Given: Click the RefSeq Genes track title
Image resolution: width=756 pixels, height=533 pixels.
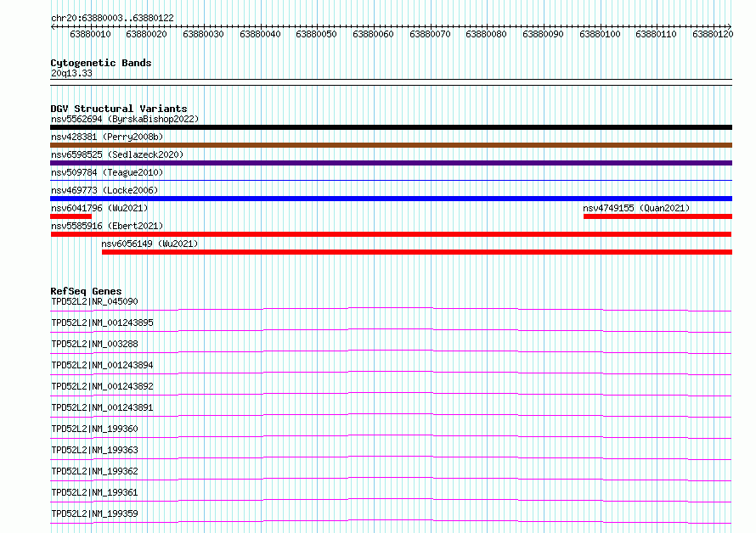Looking at the screenshot, I should (x=86, y=291).
